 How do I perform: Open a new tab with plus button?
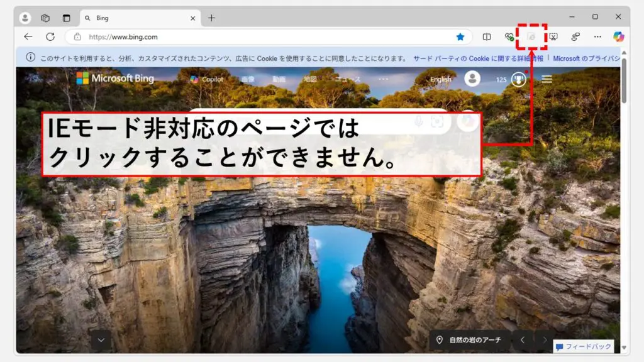211,18
